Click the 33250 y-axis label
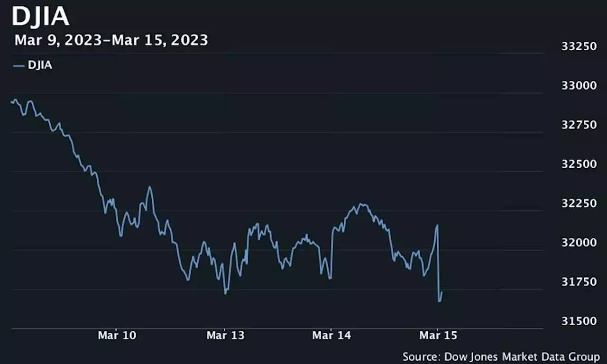Viewport: 607px width, 364px height. 579,46
